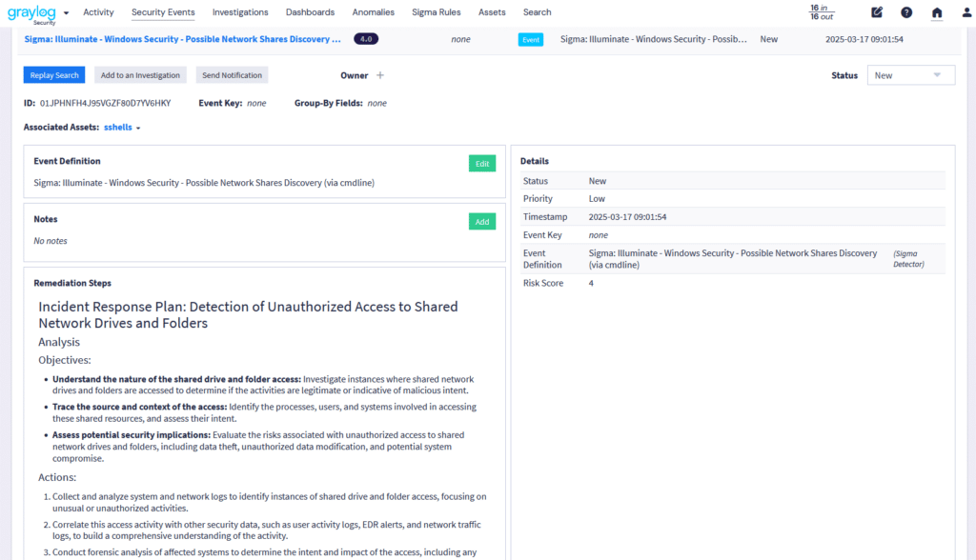Open the Investigations menu
This screenshot has height=560, width=976.
click(240, 12)
